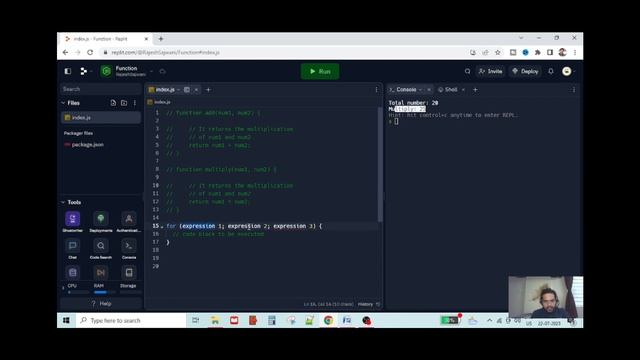Open the index.js tab dropdown arrow

click(x=179, y=90)
